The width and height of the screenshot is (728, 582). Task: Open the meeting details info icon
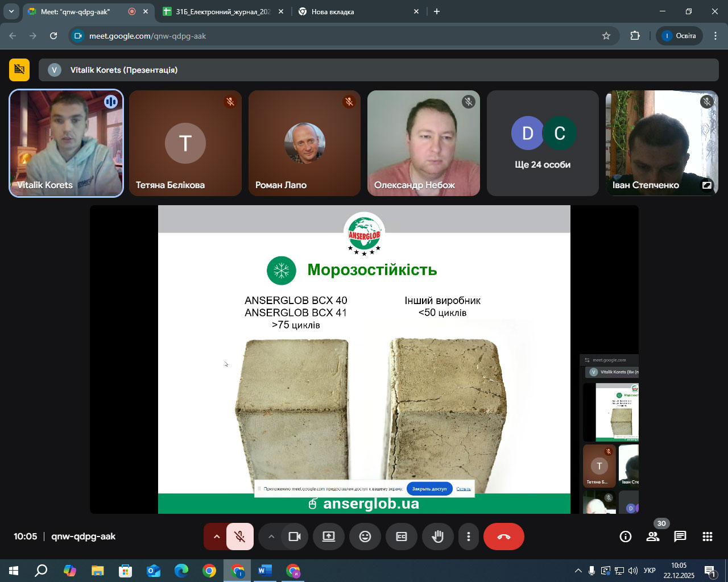click(x=626, y=537)
